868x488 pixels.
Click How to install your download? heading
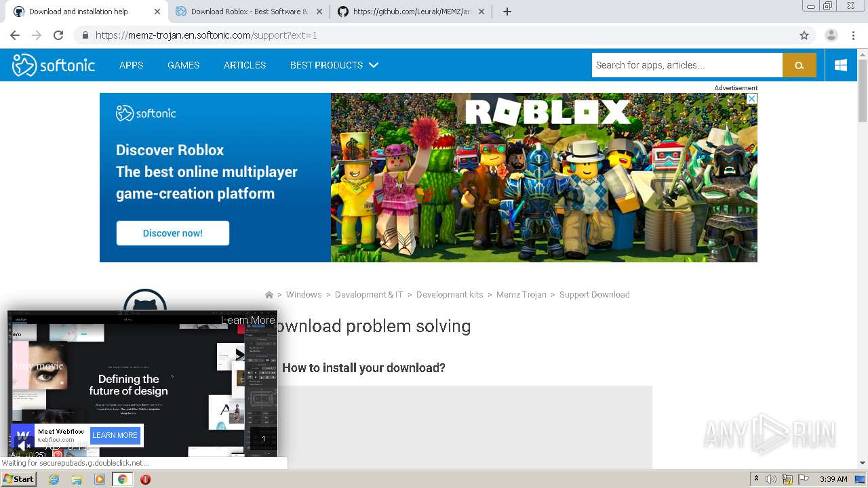coord(363,368)
